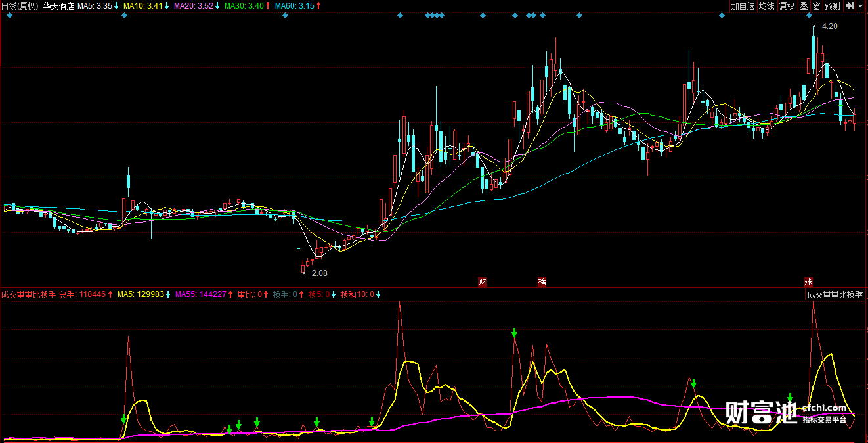Click the 里比: 0 value
868x443 pixels.
tap(250, 294)
